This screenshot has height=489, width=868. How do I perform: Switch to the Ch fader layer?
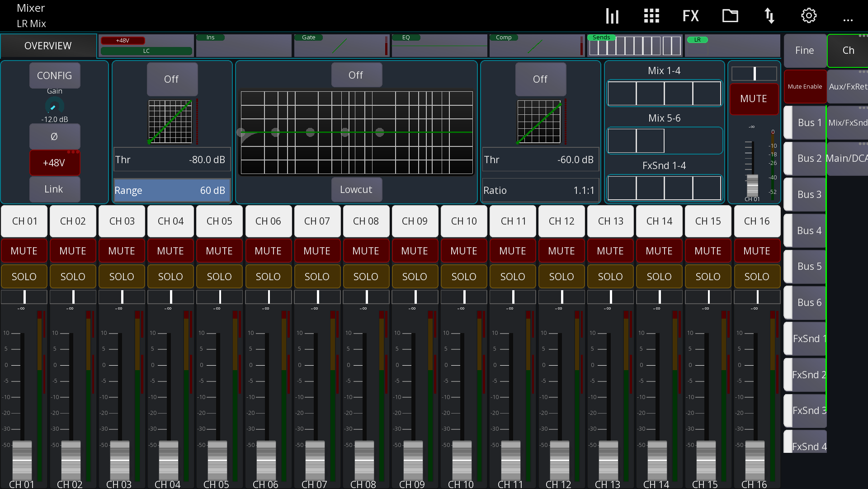coord(848,51)
